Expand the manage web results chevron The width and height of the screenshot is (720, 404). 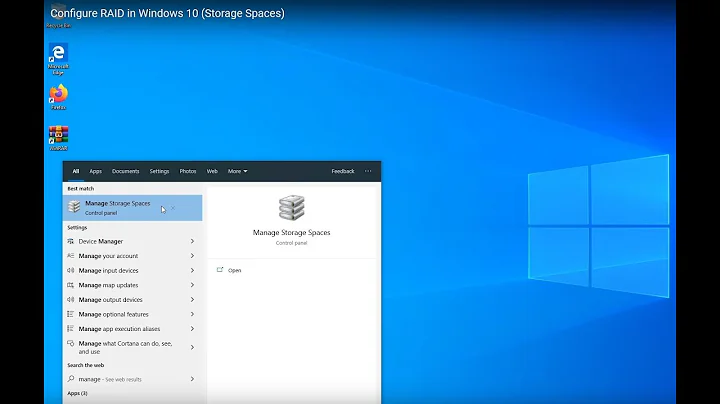pyautogui.click(x=192, y=379)
